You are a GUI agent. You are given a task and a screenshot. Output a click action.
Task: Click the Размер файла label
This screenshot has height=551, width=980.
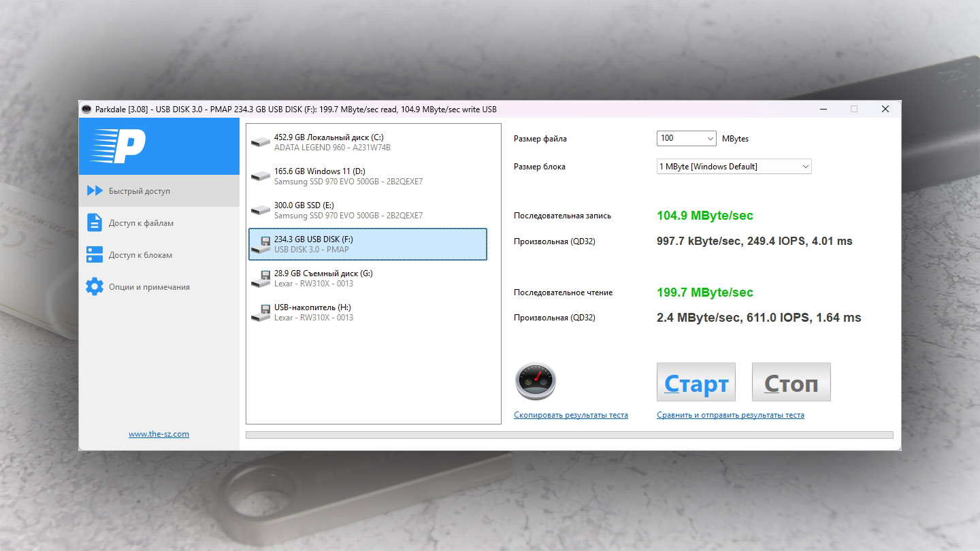point(540,139)
